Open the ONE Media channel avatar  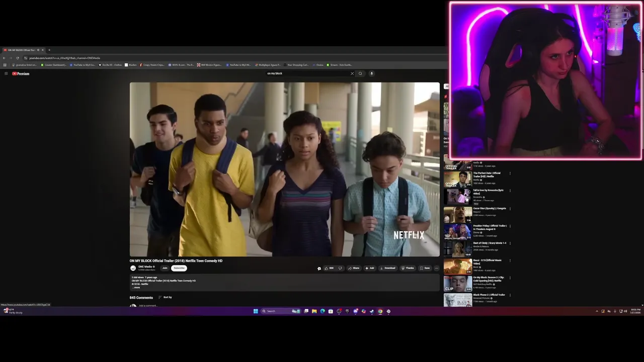click(x=133, y=268)
